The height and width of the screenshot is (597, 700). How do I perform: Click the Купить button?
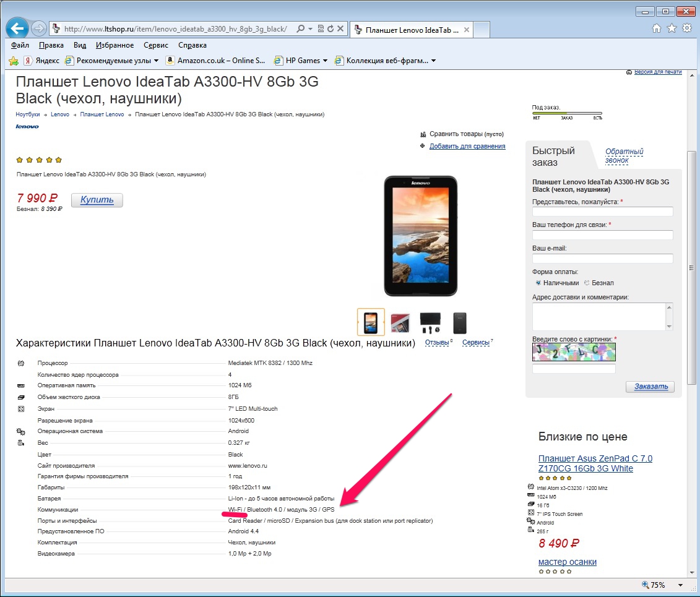point(97,200)
